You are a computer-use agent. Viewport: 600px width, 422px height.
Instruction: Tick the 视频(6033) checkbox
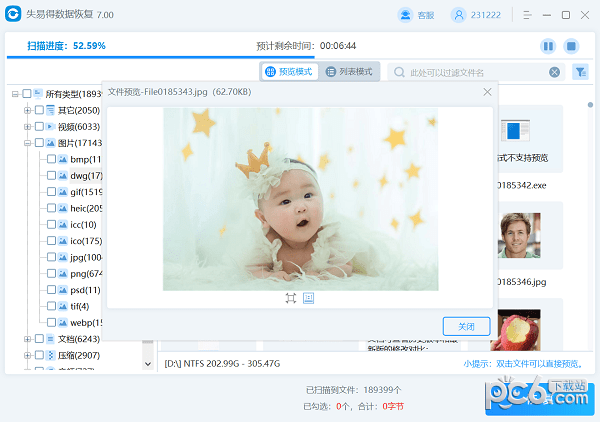(x=39, y=127)
